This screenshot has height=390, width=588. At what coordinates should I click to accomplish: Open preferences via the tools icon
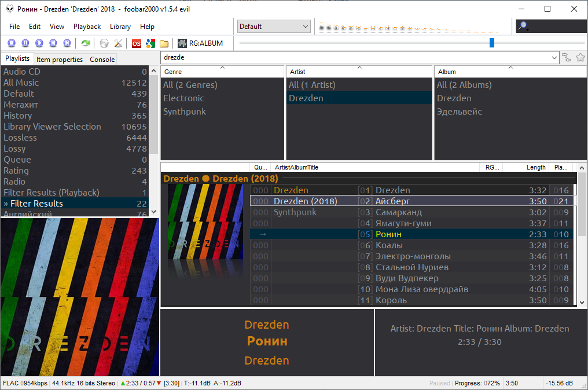pyautogui.click(x=118, y=43)
